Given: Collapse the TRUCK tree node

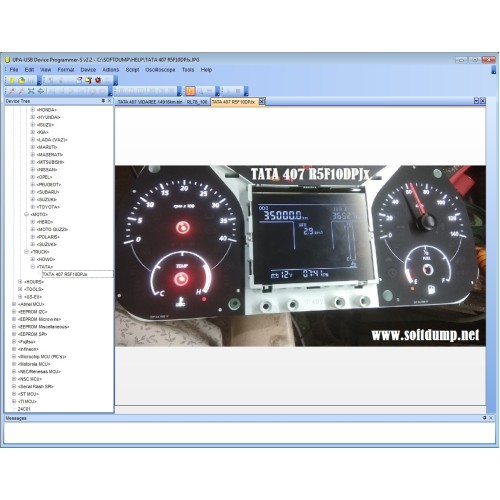Looking at the screenshot, I should point(26,252).
